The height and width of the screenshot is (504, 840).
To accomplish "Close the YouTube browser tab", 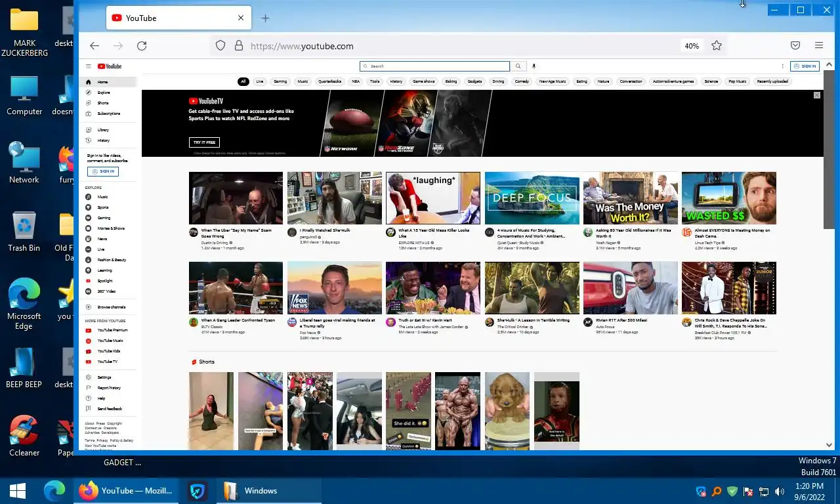I will pyautogui.click(x=241, y=18).
